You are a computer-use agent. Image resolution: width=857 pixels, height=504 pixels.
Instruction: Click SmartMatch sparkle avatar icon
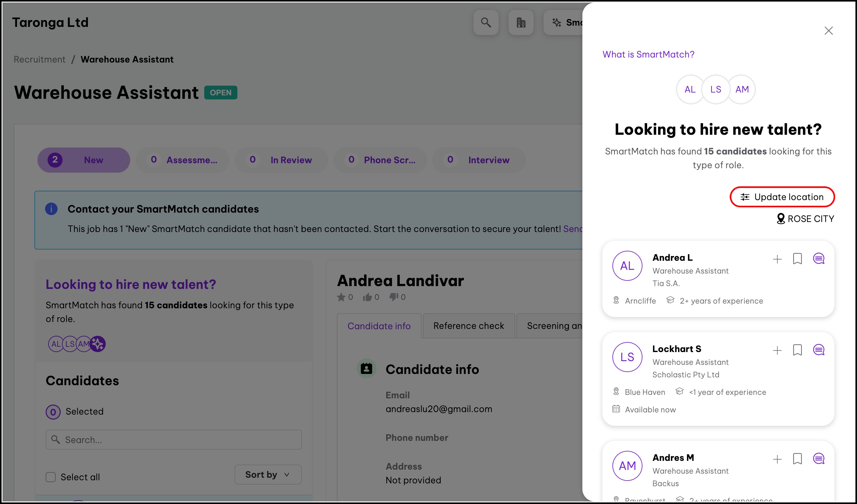click(98, 344)
